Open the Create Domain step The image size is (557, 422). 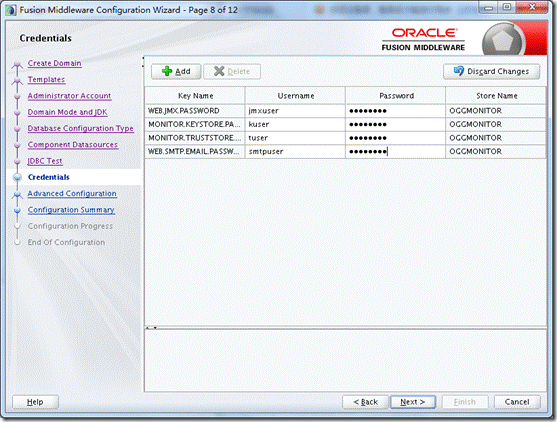[x=54, y=63]
